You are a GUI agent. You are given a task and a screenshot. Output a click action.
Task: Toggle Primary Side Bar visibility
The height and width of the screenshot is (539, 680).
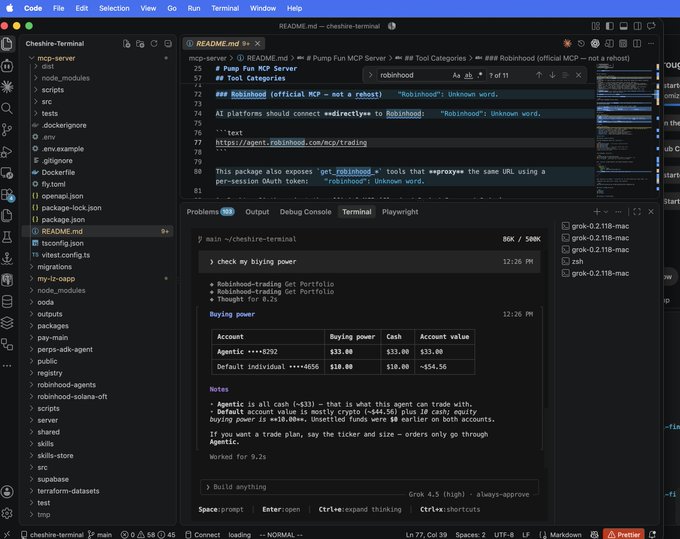(610, 26)
